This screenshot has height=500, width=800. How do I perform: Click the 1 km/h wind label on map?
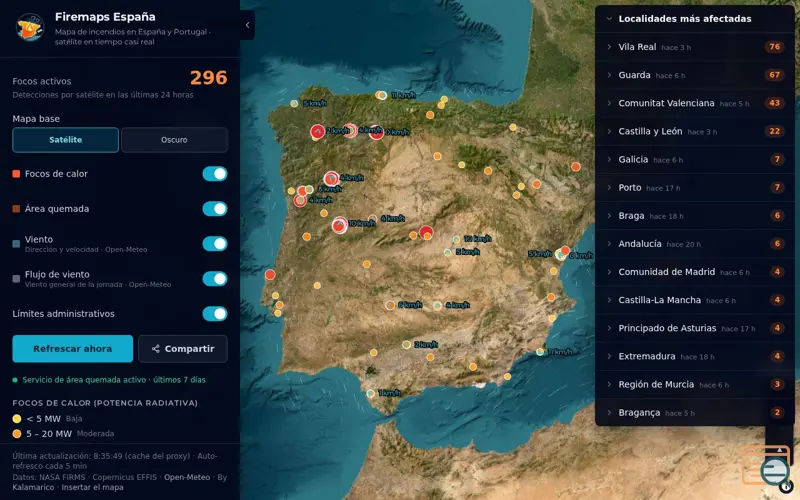click(389, 393)
